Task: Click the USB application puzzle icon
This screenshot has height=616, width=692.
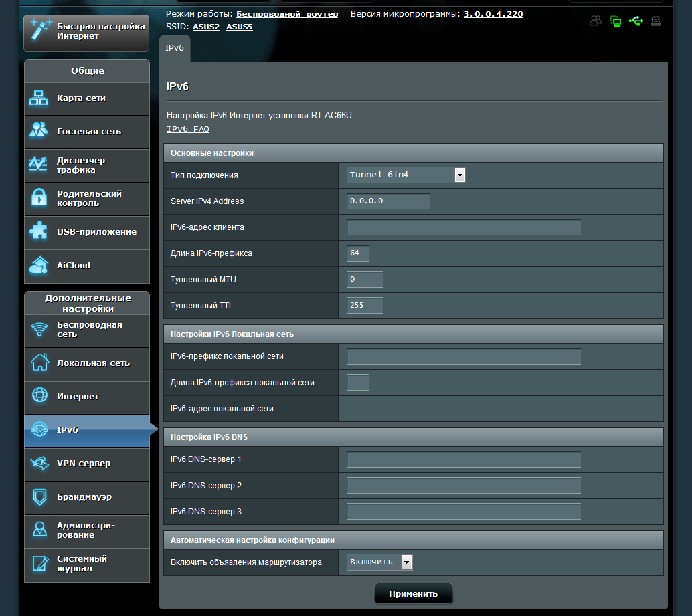Action: (38, 231)
